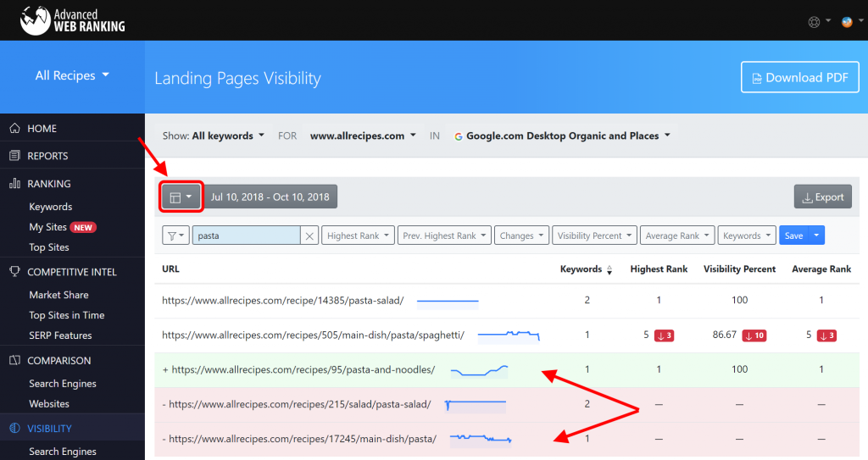Click the Export button

pyautogui.click(x=822, y=197)
